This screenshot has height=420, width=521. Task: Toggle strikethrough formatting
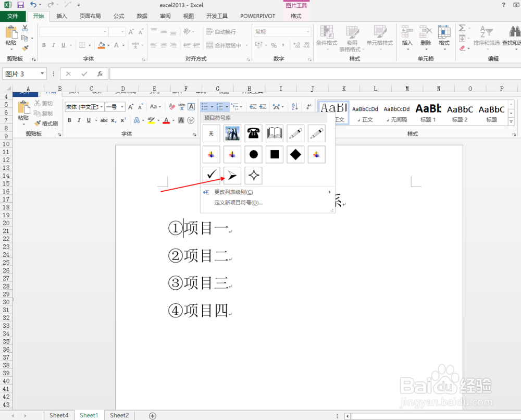104,120
